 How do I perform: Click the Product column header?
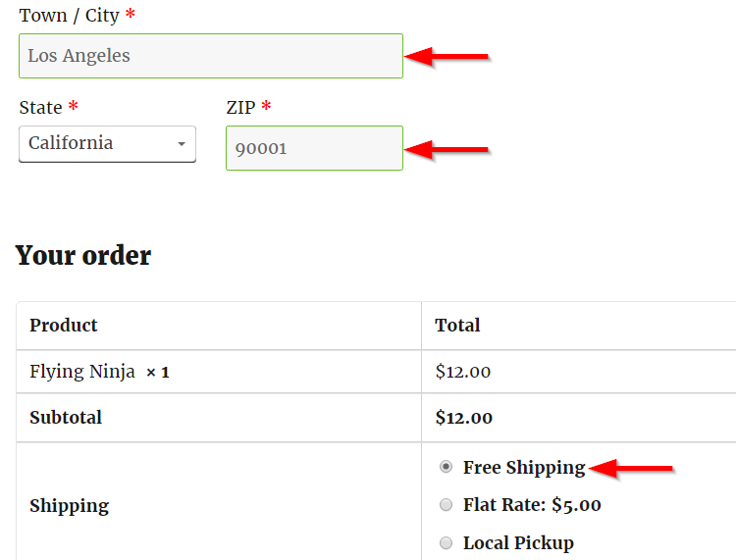(64, 325)
